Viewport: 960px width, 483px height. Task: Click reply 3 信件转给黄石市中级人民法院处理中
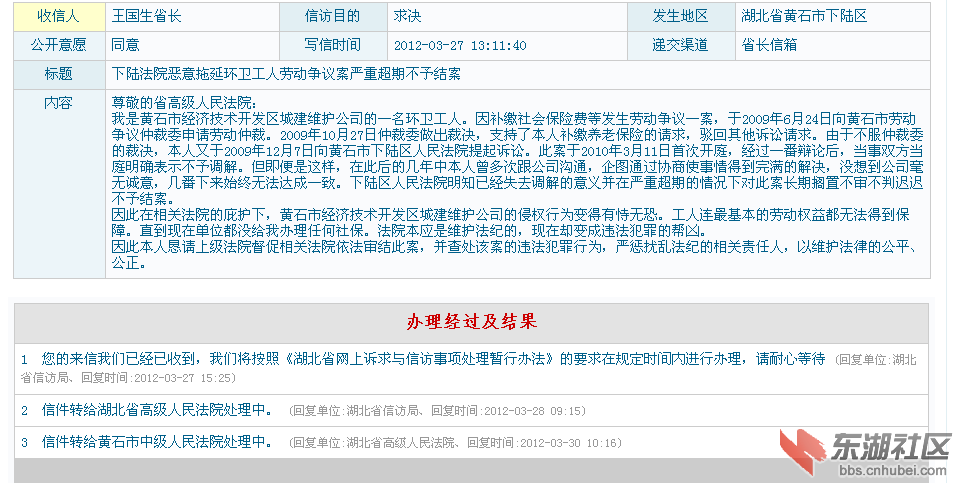(157, 442)
